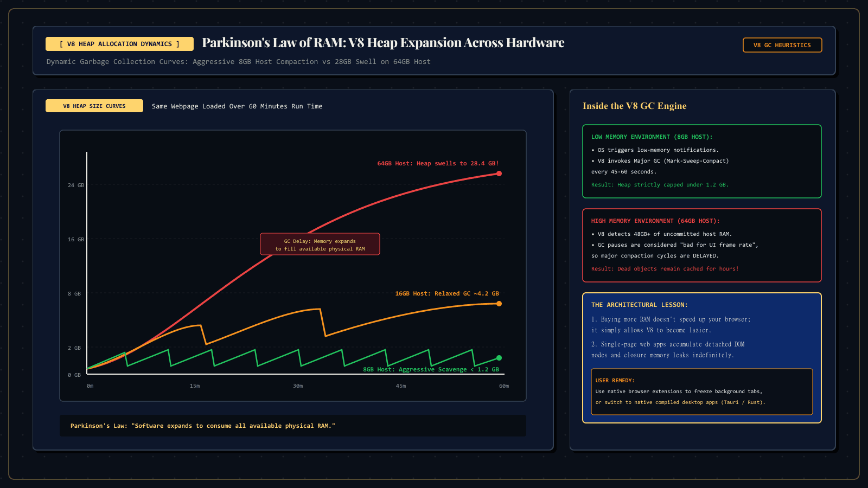Select the V8 HEAP ALLOCATION DYNAMICS badge
This screenshot has width=868, height=488.
(x=119, y=44)
